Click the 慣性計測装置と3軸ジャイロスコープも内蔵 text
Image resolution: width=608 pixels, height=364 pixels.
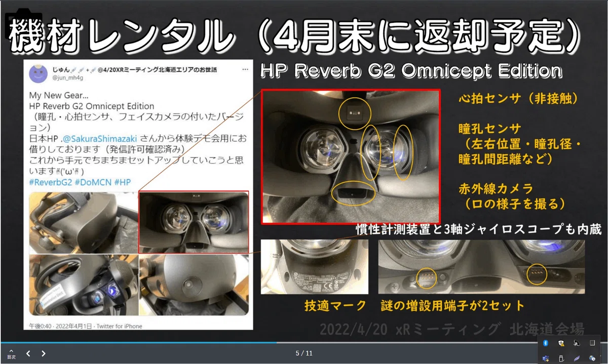click(x=478, y=230)
